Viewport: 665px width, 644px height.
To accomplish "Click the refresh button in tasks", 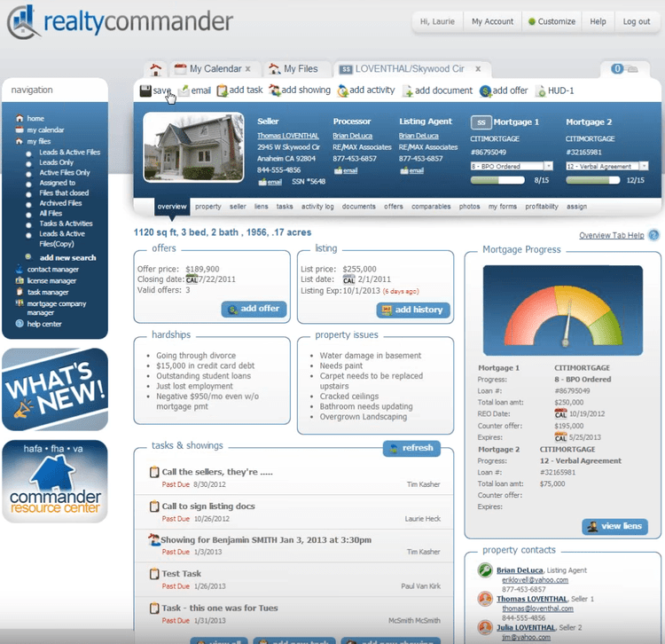I will (x=411, y=448).
